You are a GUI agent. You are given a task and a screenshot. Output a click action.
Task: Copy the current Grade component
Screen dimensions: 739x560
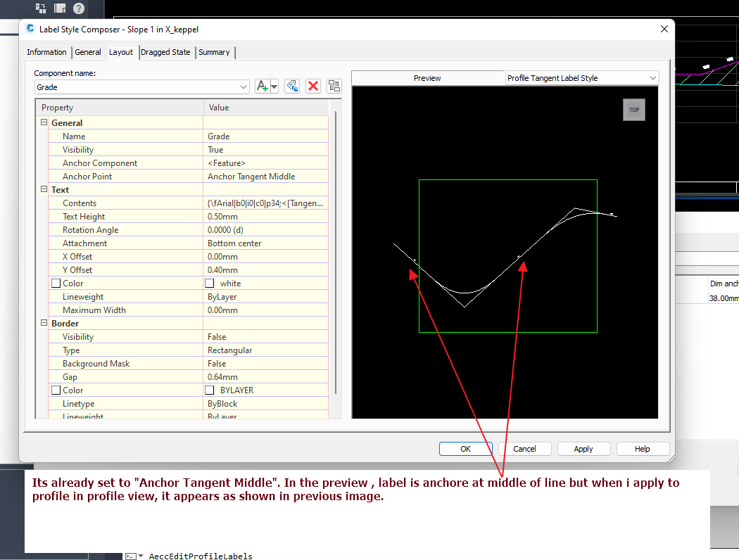(x=292, y=86)
